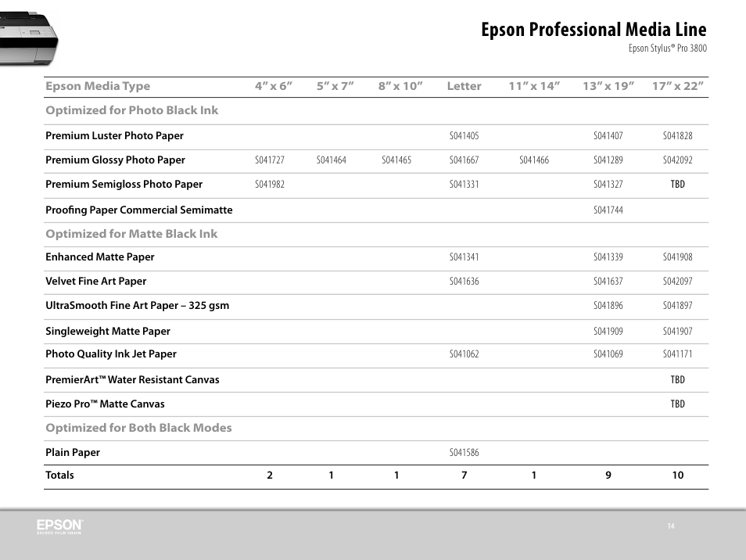The image size is (746, 560).
Task: Click the 11" x 14" column header
Action: pos(534,86)
